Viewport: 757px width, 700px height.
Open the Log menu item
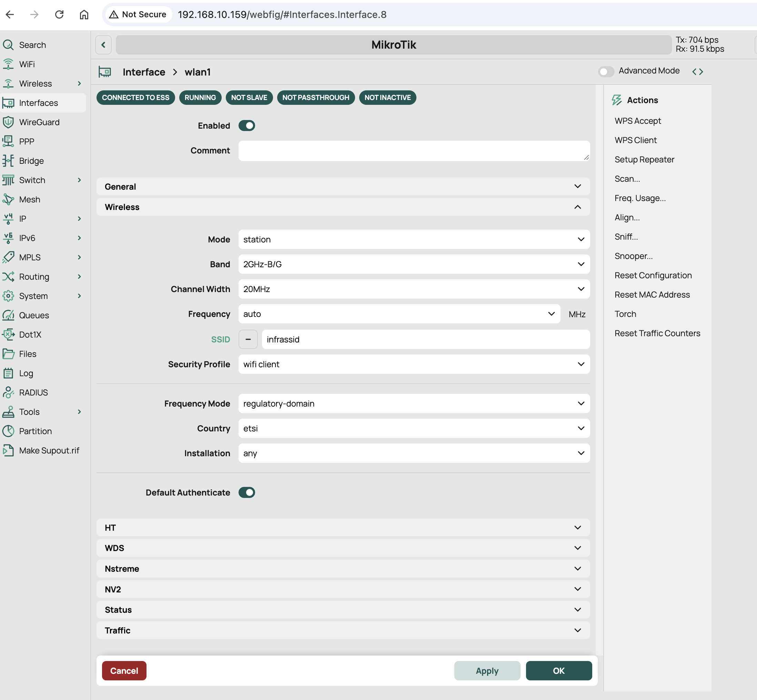click(x=26, y=373)
